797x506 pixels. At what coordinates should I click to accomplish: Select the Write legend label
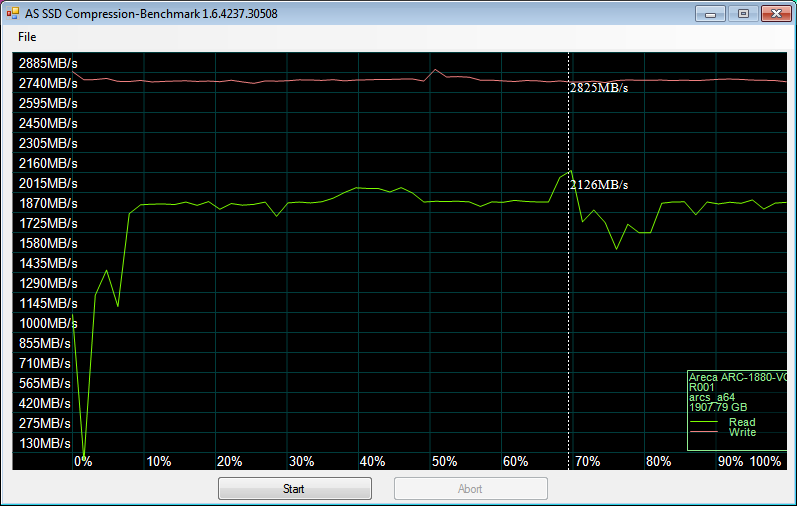point(742,432)
